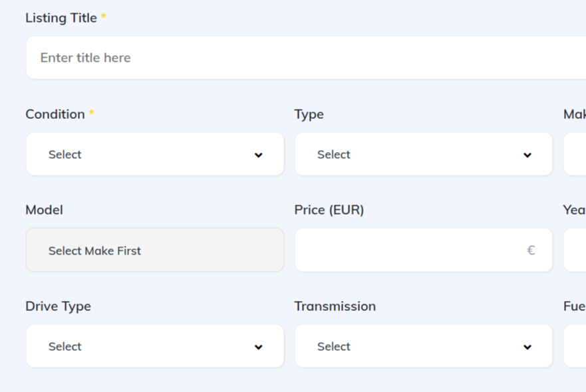
Task: Open the Drive Type dropdown
Action: 154,347
